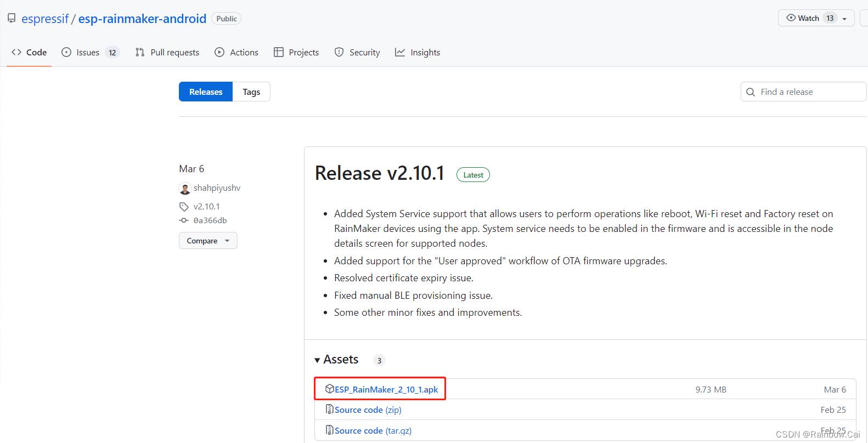The width and height of the screenshot is (868, 443).
Task: Click the Code angle-brackets icon
Action: click(16, 52)
